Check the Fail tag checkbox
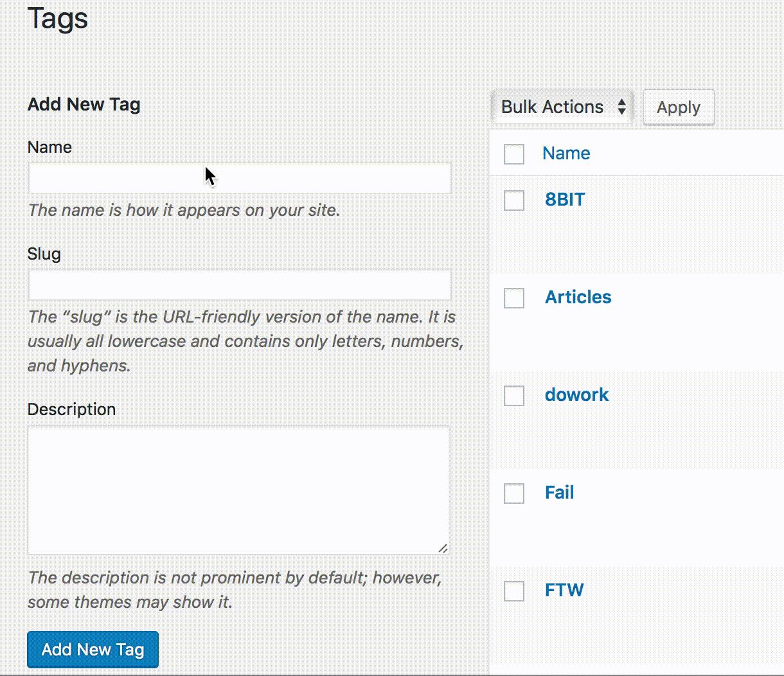784x676 pixels. tap(514, 494)
